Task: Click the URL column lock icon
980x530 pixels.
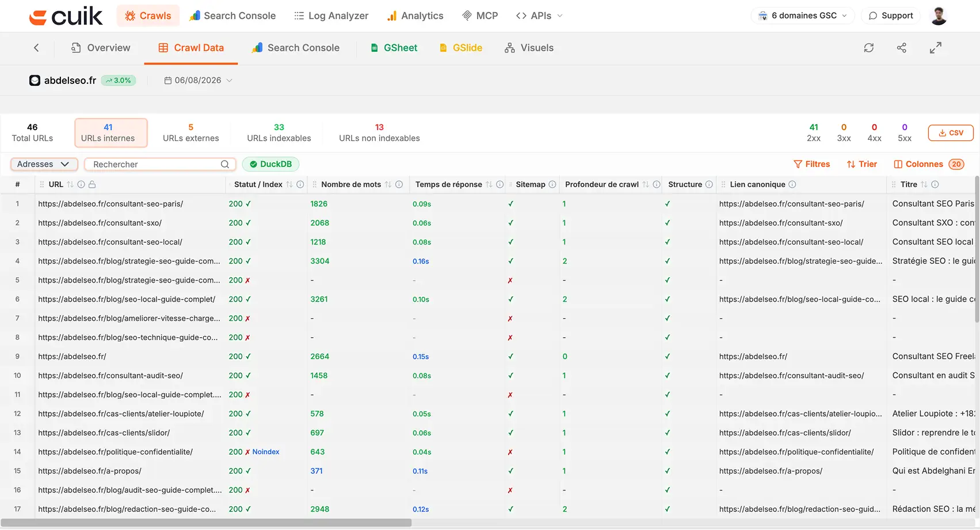Action: coord(92,184)
